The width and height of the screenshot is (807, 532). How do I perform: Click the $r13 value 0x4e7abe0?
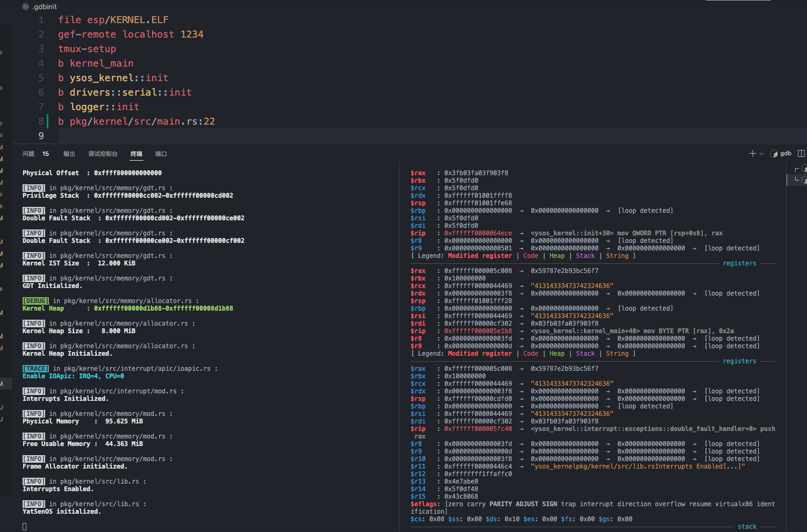point(461,481)
